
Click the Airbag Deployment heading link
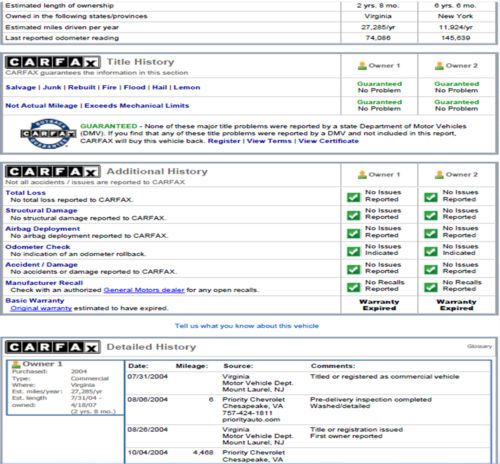pyautogui.click(x=43, y=229)
